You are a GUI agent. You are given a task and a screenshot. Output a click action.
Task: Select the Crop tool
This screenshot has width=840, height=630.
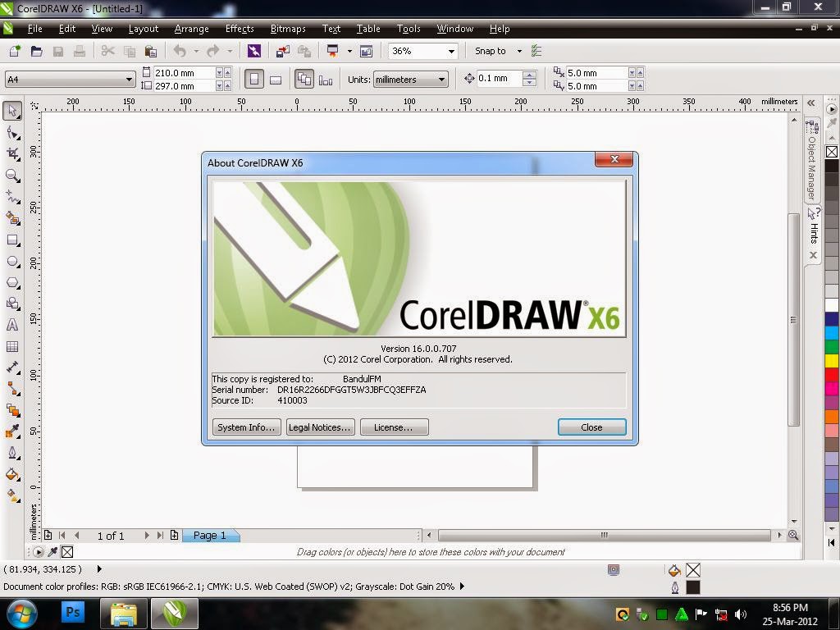click(12, 154)
